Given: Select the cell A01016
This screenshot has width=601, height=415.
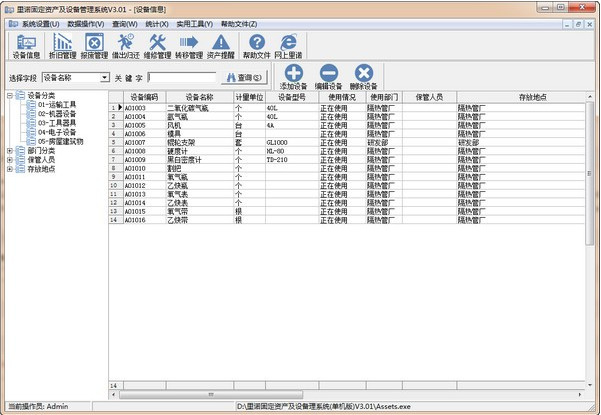Looking at the screenshot, I should pos(145,220).
